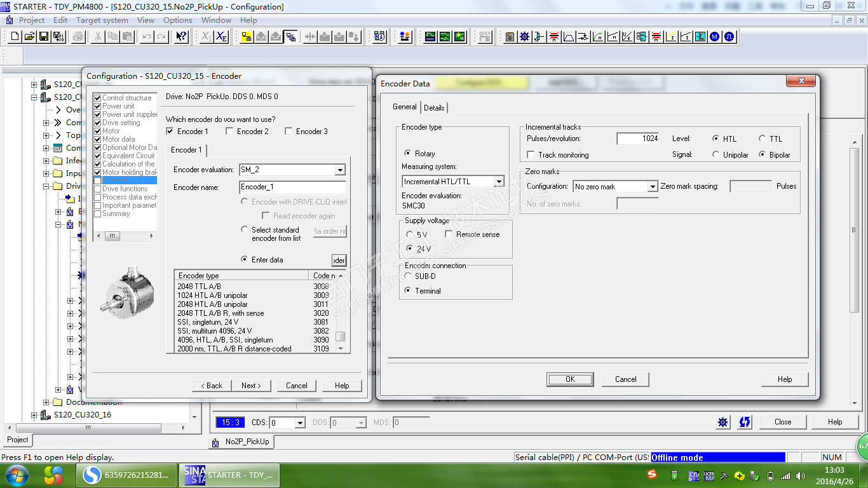
Task: Click Back in Configuration wizard
Action: (212, 386)
